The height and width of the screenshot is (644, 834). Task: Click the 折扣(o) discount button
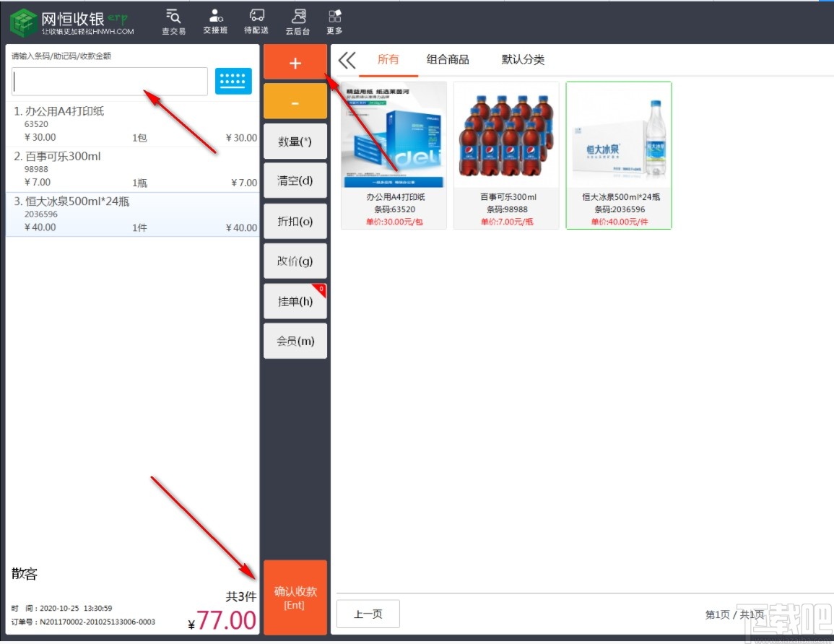click(295, 221)
